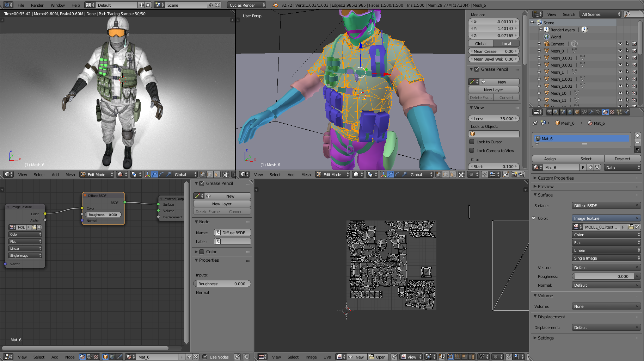Open the Render properties camera tab
This screenshot has width=644, height=361.
(549, 112)
